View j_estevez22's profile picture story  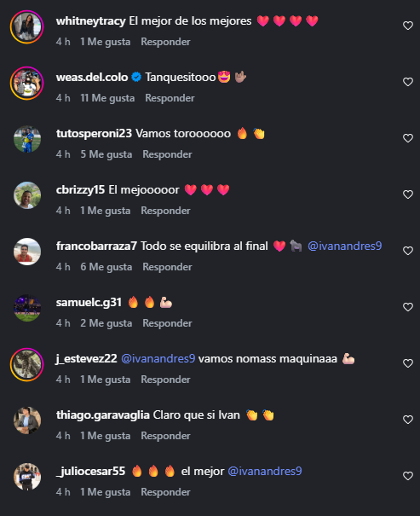[x=27, y=365]
